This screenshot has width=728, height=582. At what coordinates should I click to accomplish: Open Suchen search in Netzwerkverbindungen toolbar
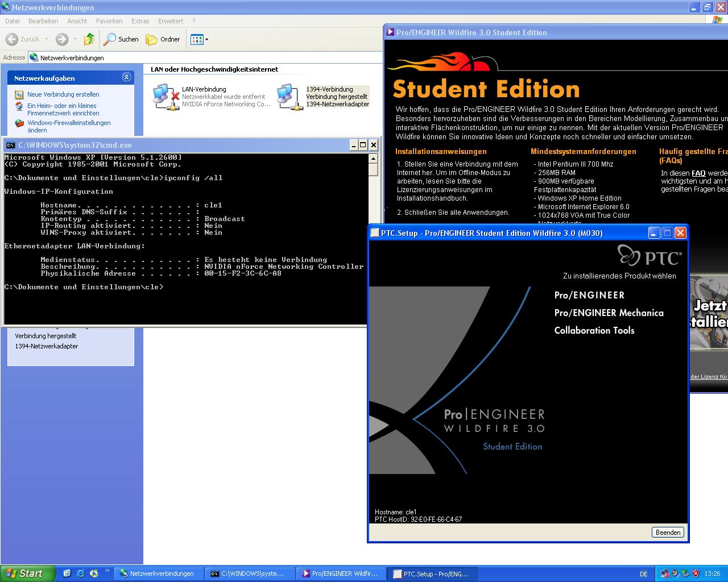pyautogui.click(x=121, y=39)
